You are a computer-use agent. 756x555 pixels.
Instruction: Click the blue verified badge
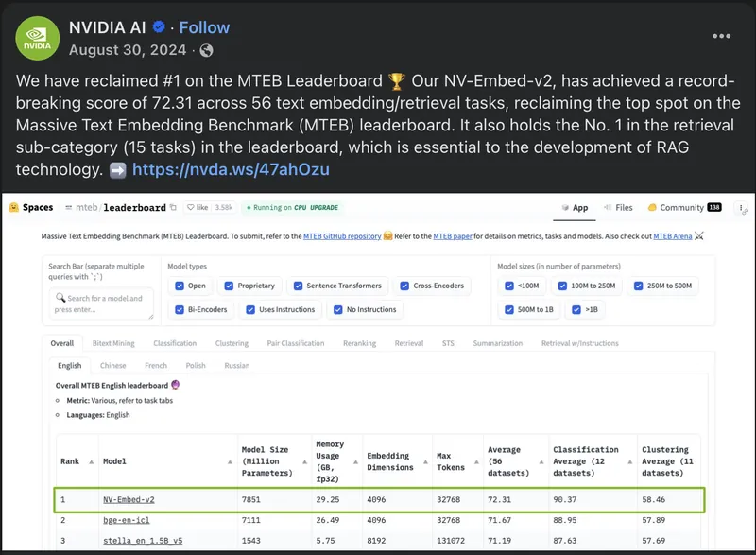(159, 27)
